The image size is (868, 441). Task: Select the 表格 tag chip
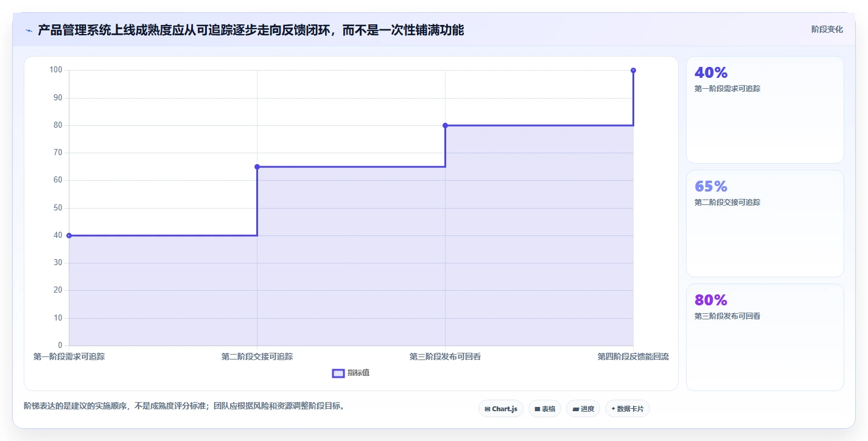click(545, 409)
